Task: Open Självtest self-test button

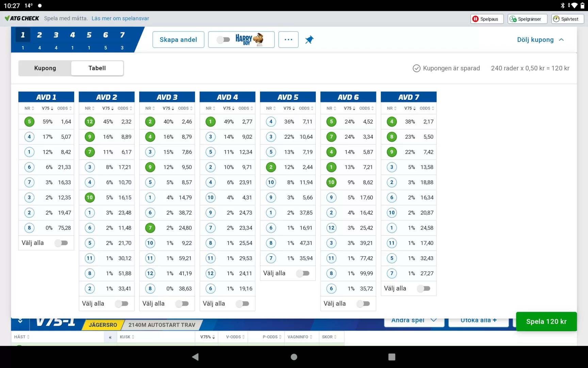Action: tap(568, 19)
